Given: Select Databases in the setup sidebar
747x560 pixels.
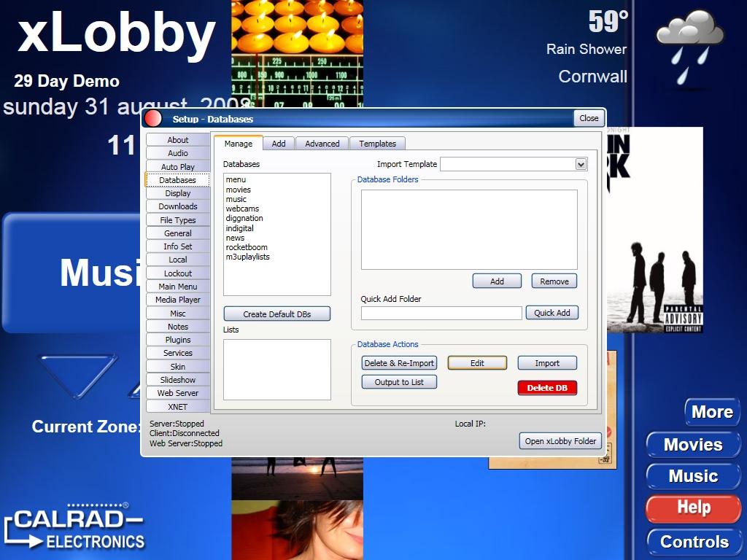Looking at the screenshot, I should (x=178, y=180).
